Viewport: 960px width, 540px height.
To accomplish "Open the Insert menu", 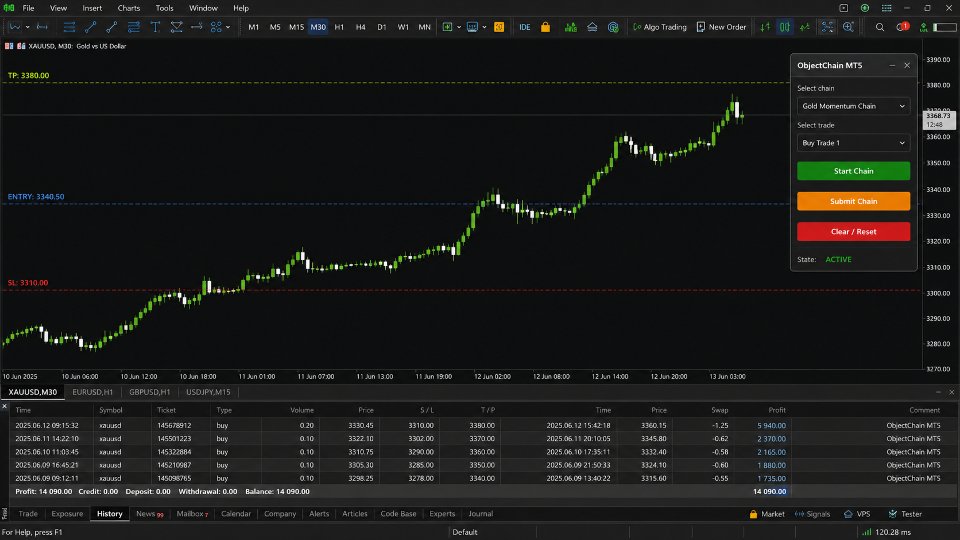I will 92,8.
